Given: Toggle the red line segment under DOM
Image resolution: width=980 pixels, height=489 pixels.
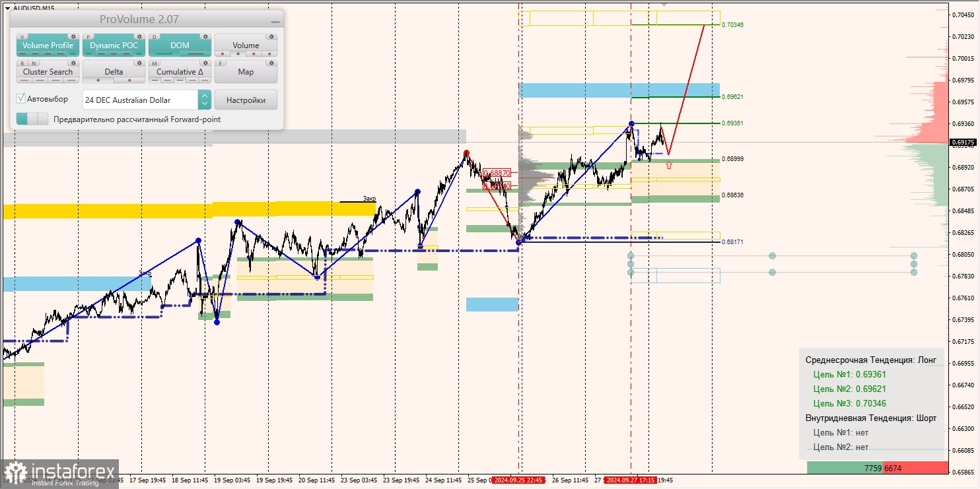Looking at the screenshot, I should tap(195, 53).
